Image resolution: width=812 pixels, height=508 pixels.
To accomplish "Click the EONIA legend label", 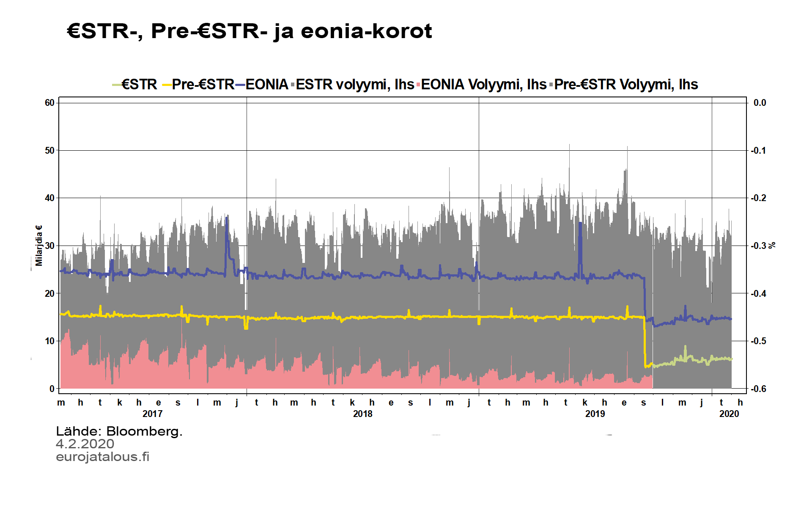I will [x=267, y=84].
